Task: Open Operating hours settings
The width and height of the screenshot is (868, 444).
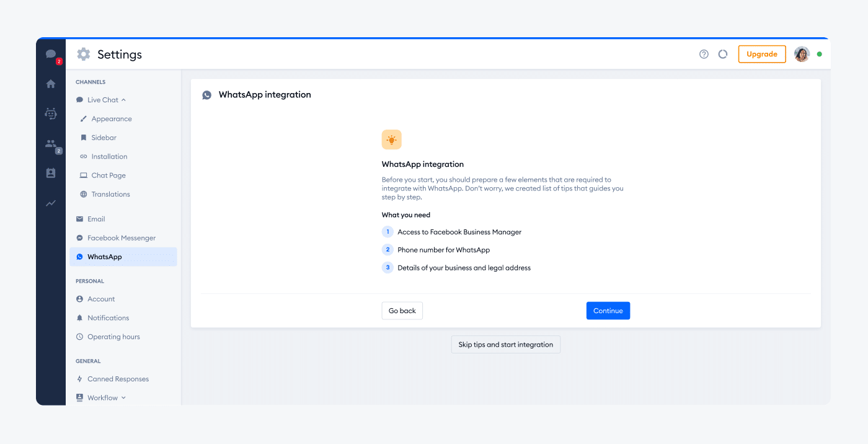Action: coord(113,337)
